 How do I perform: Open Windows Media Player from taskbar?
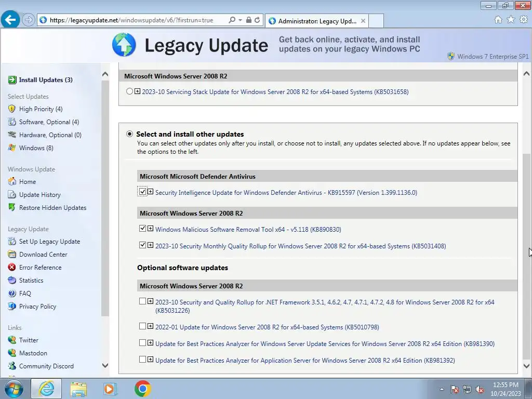pyautogui.click(x=110, y=389)
